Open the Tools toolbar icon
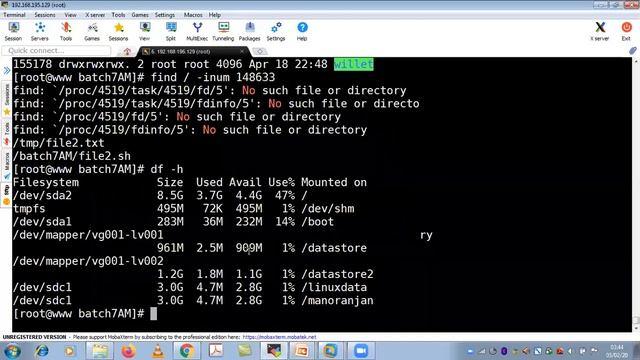 click(66, 31)
